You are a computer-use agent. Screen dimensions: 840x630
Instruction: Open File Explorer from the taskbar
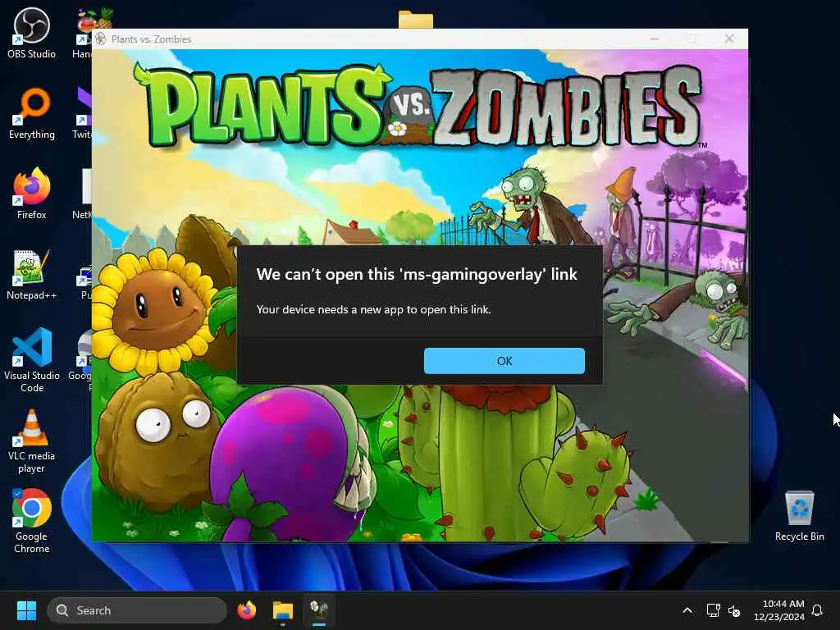283,610
